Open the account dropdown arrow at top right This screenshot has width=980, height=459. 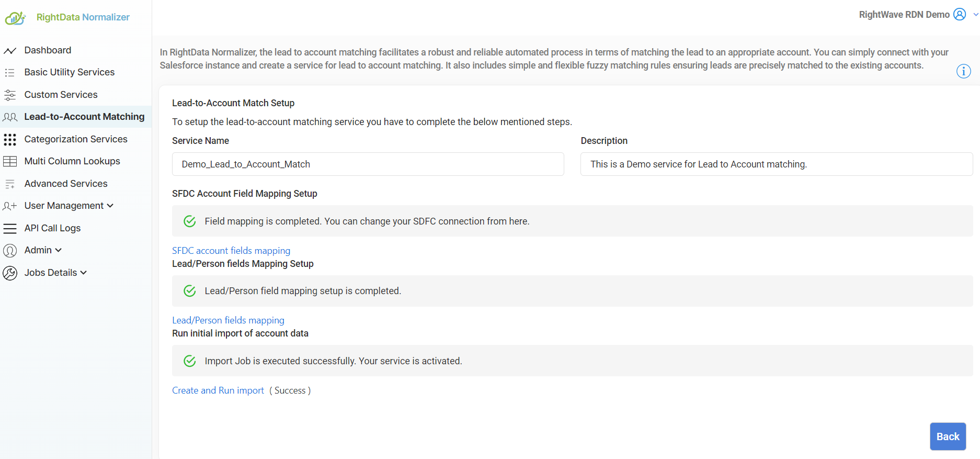coord(976,15)
